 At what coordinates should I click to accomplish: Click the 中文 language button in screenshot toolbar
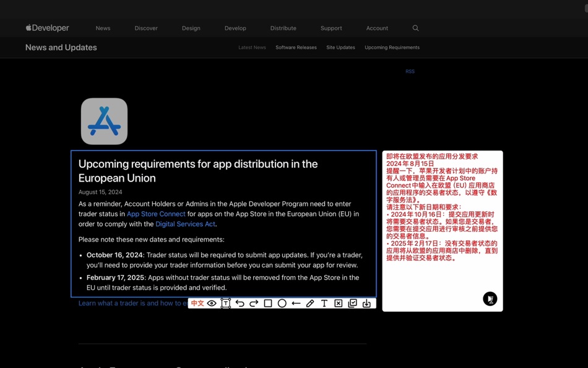(197, 304)
